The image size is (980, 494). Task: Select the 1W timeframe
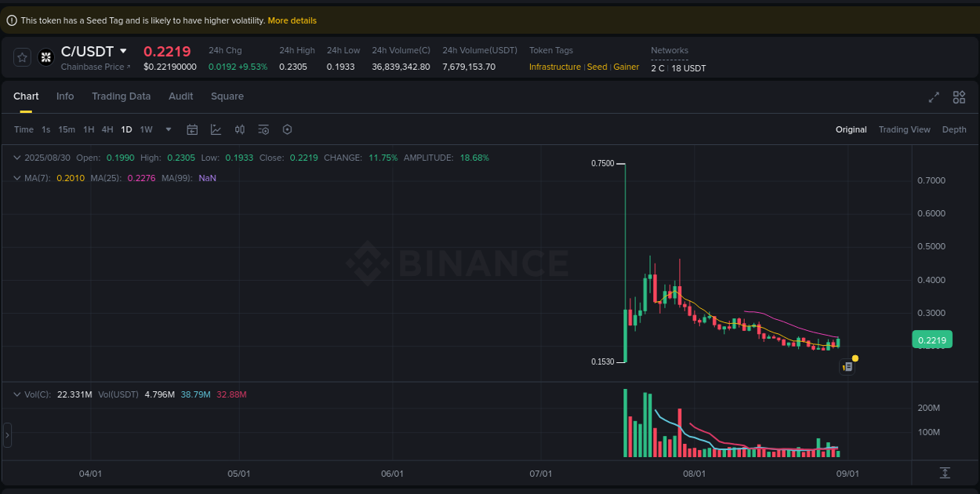[x=146, y=129]
